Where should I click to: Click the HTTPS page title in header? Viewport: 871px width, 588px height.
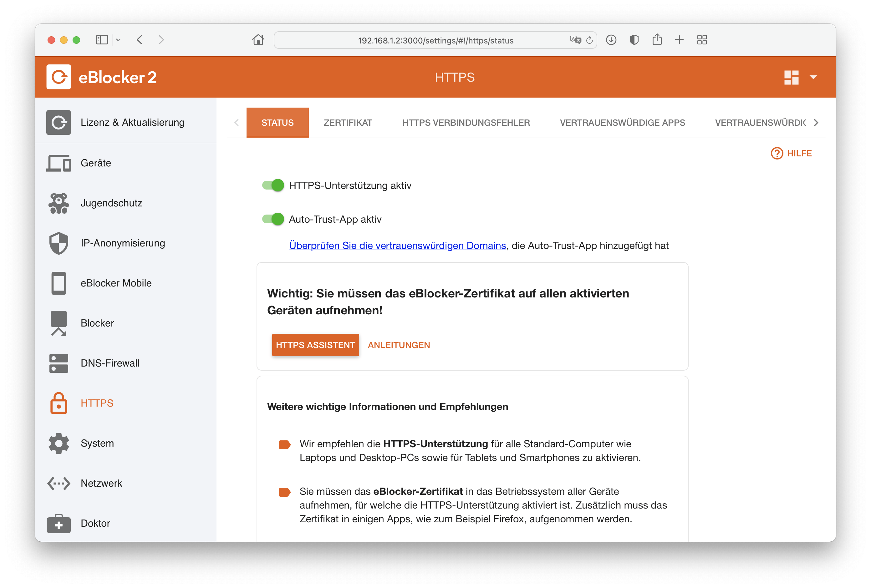pyautogui.click(x=454, y=77)
